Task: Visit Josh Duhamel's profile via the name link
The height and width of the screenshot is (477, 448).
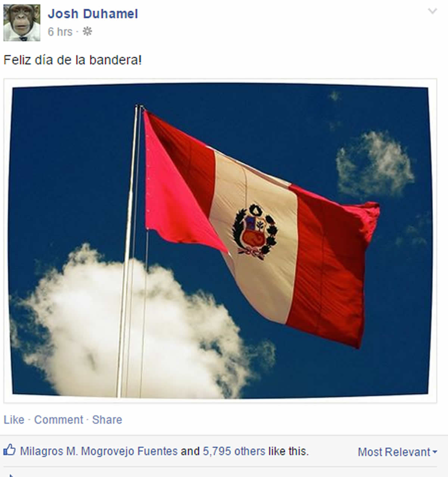Action: [93, 14]
